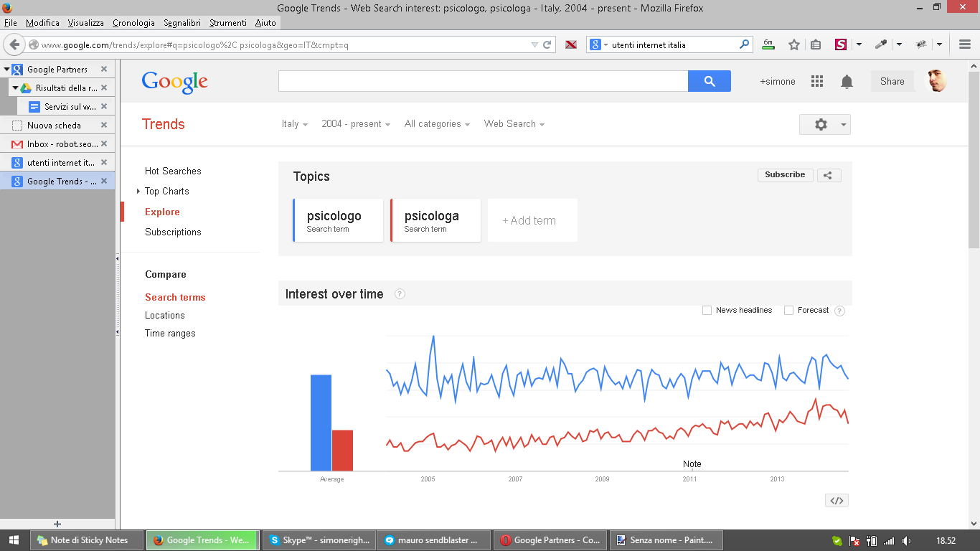Click the magnifier in Firefox search box
This screenshot has width=980, height=551.
[745, 44]
